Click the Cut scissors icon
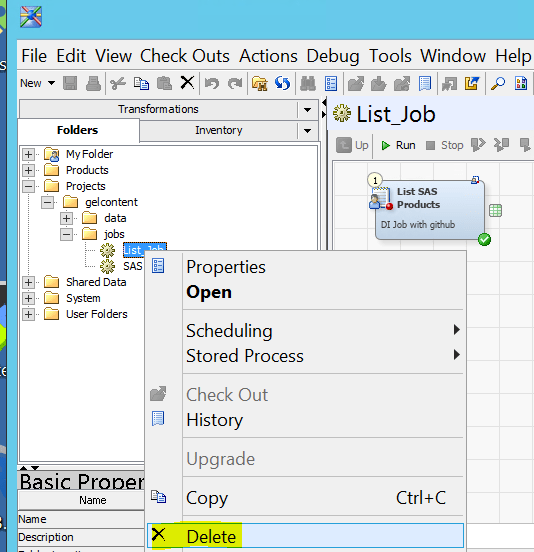Image resolution: width=534 pixels, height=552 pixels. click(x=118, y=84)
